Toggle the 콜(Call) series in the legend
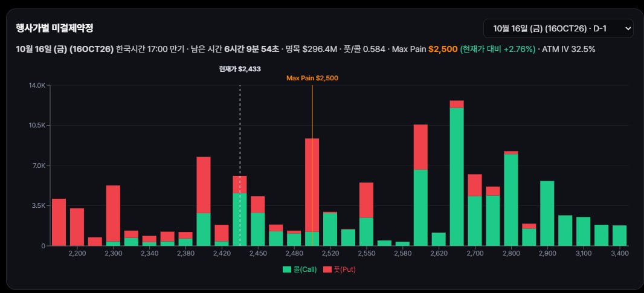 300,269
